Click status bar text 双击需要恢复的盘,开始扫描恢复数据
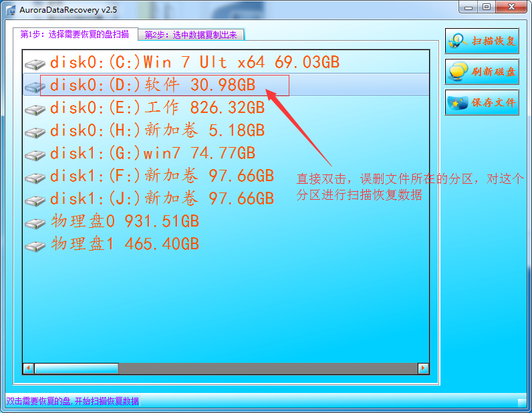This screenshot has height=413, width=532. [x=73, y=401]
